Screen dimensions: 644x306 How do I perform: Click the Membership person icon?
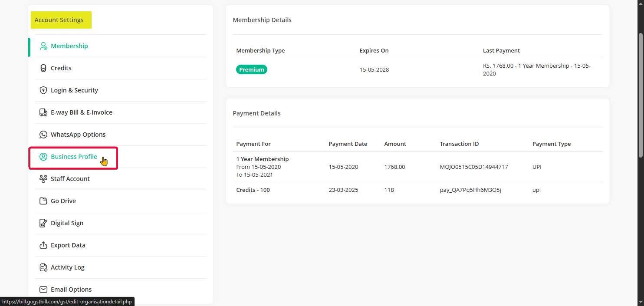[x=43, y=46]
